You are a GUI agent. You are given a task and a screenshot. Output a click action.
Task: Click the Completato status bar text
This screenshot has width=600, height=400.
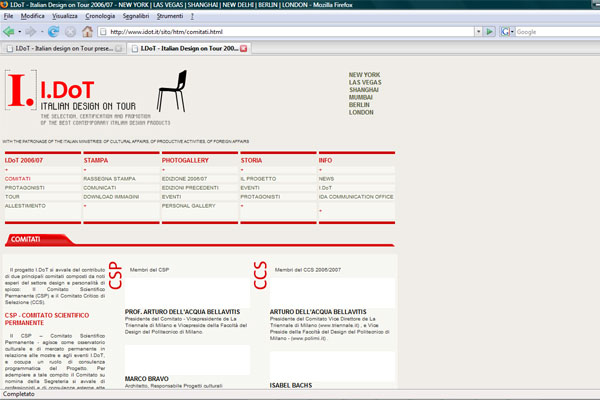click(19, 394)
